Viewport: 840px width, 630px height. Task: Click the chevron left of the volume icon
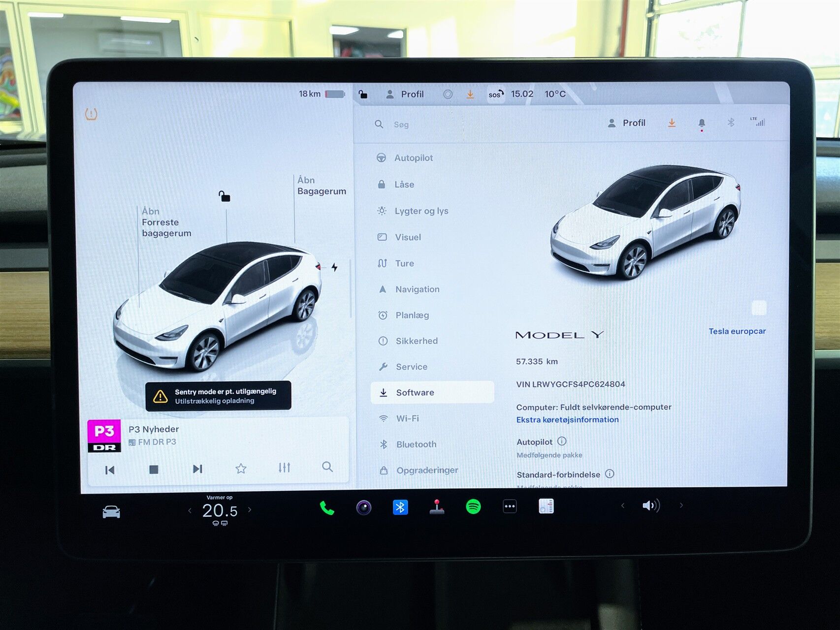tap(621, 505)
